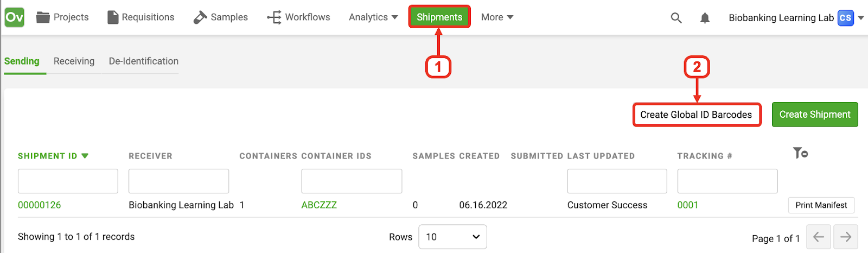Click the clear filters funnel icon

800,153
